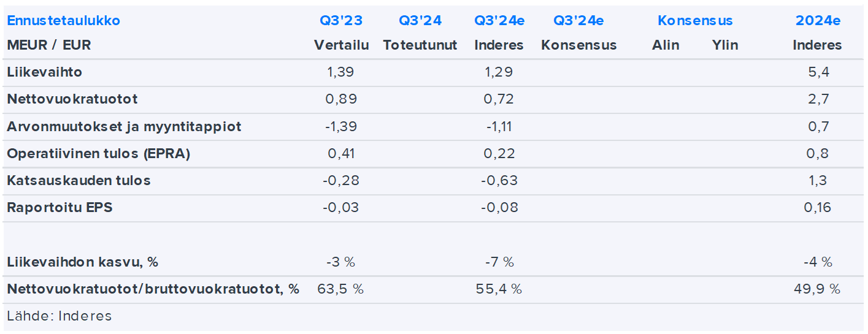Image resolution: width=868 pixels, height=334 pixels.
Task: Click the Q3'23 Liikevaihto value 1,39
Action: 341,72
